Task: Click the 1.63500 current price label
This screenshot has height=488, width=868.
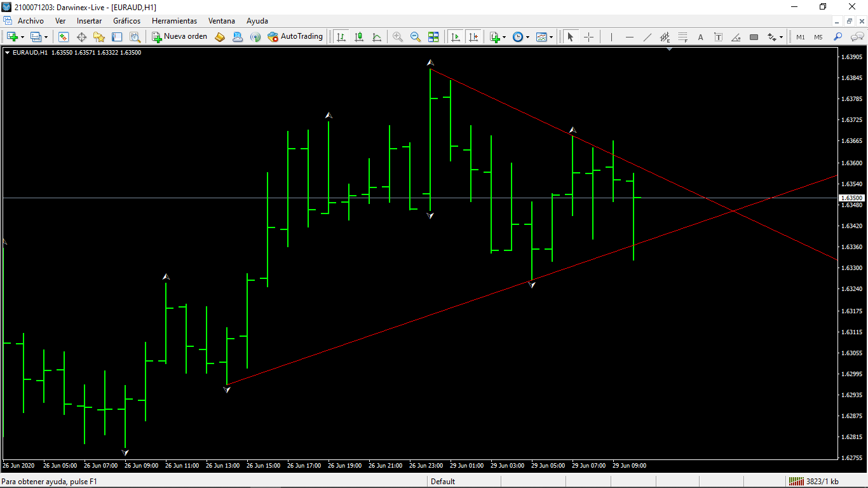Action: 851,198
